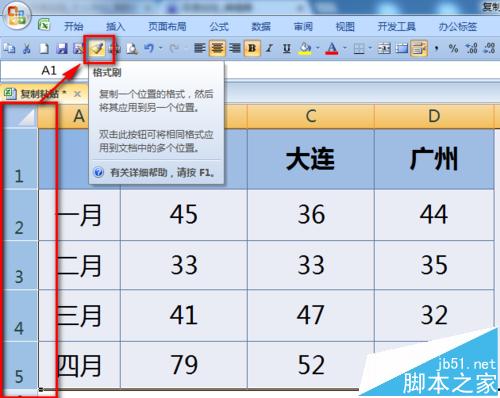Open Print Preview magnifier icon

coord(132,49)
